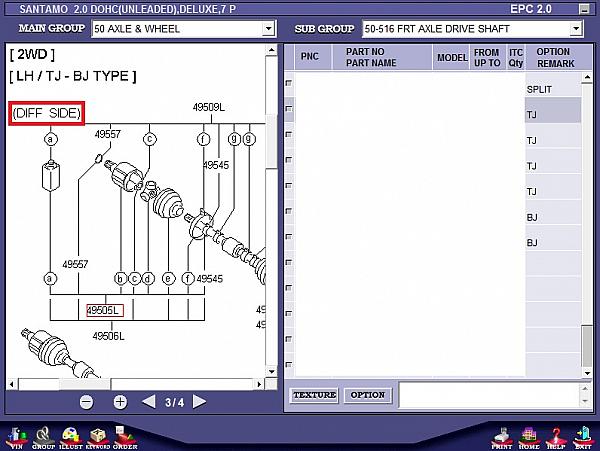600x451 pixels.
Task: Tick the checkbox on the row below the BJ rows
Action: point(289,262)
